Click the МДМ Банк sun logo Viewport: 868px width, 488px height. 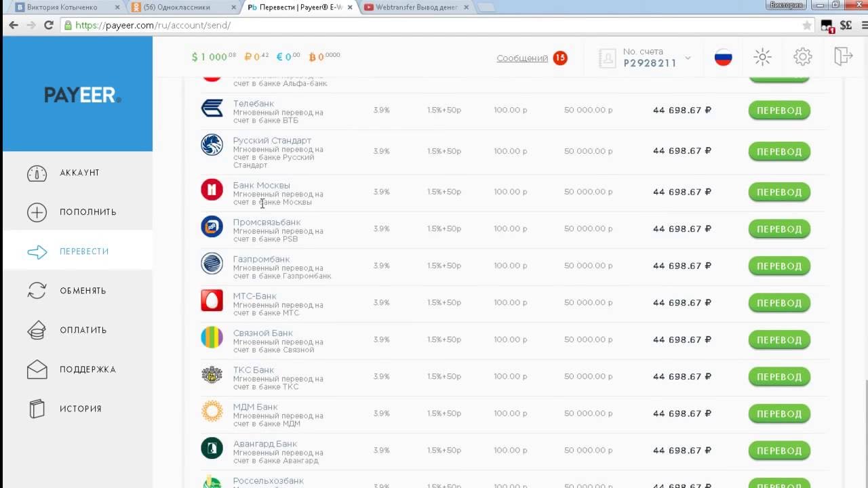pos(212,411)
